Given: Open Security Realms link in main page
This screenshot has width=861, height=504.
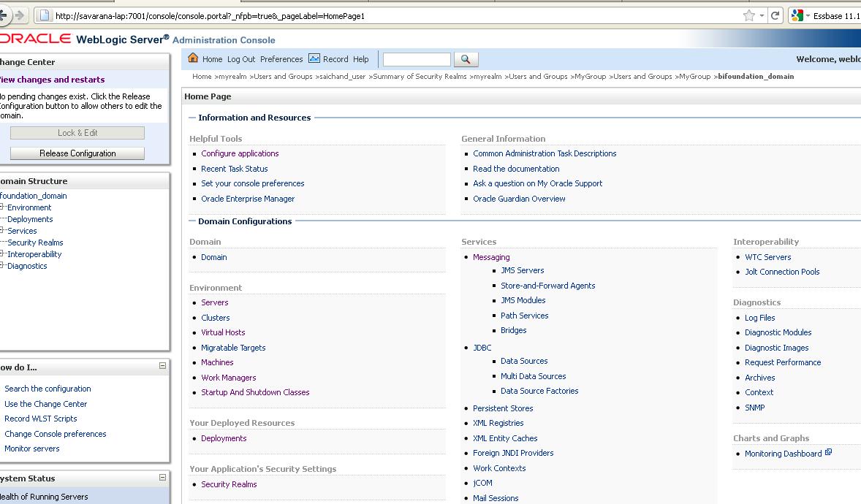Looking at the screenshot, I should point(229,484).
